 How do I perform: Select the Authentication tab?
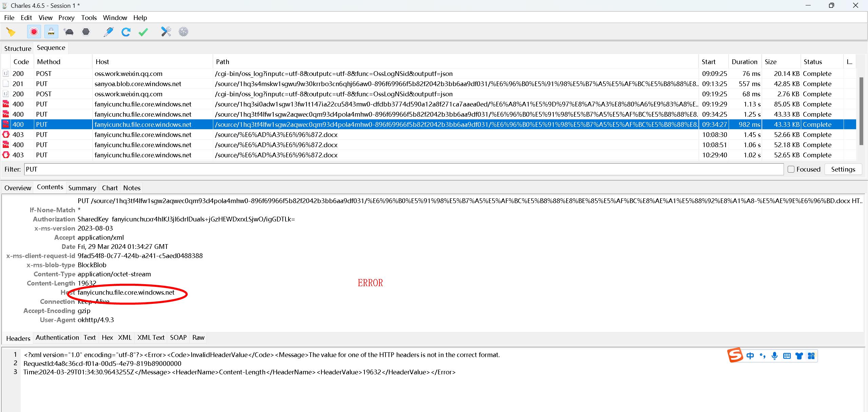coord(57,337)
